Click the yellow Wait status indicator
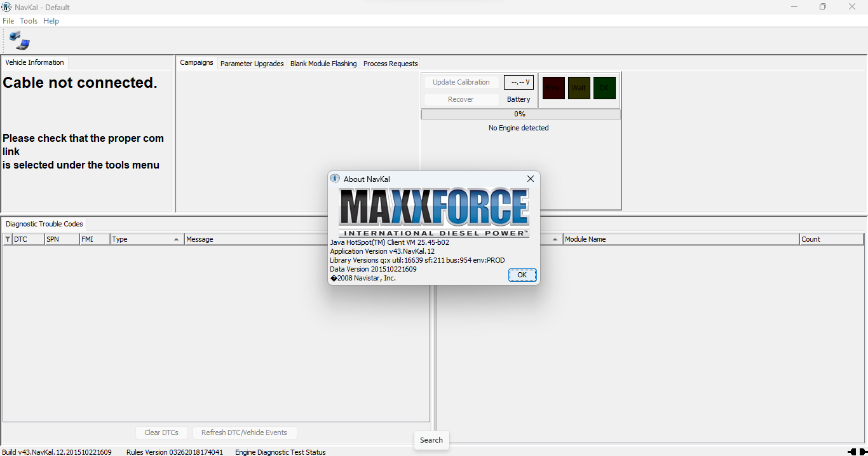 pyautogui.click(x=579, y=88)
